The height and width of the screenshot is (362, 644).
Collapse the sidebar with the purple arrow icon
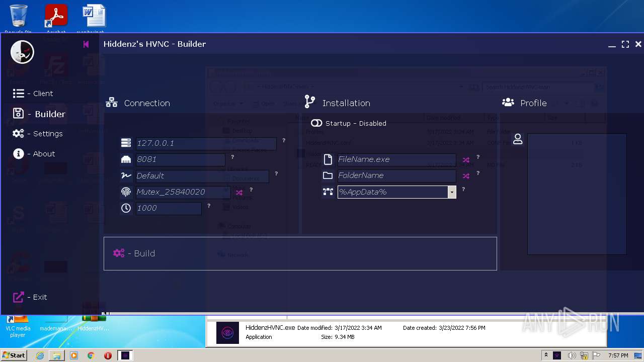[86, 44]
